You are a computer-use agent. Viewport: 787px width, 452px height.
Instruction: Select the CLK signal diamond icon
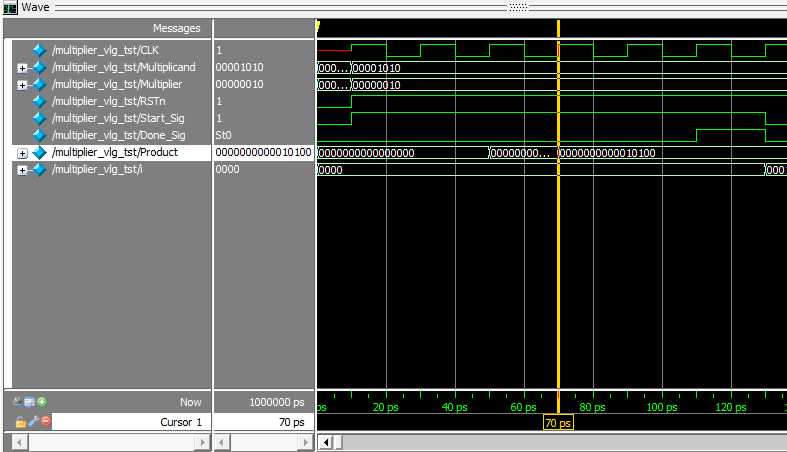point(39,50)
